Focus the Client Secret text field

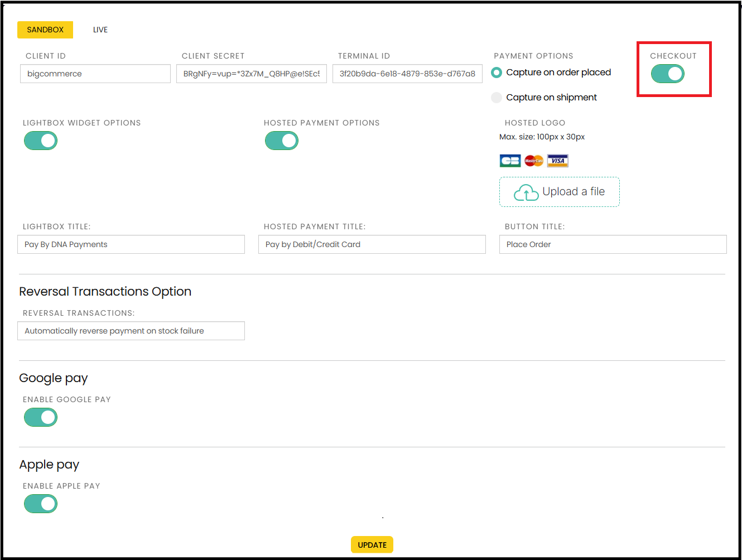tap(252, 74)
